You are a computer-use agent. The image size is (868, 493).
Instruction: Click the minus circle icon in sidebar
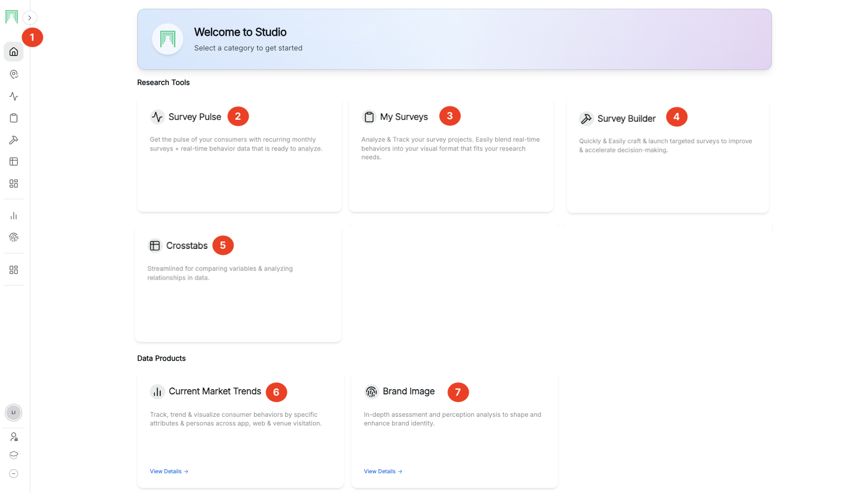pyautogui.click(x=14, y=474)
